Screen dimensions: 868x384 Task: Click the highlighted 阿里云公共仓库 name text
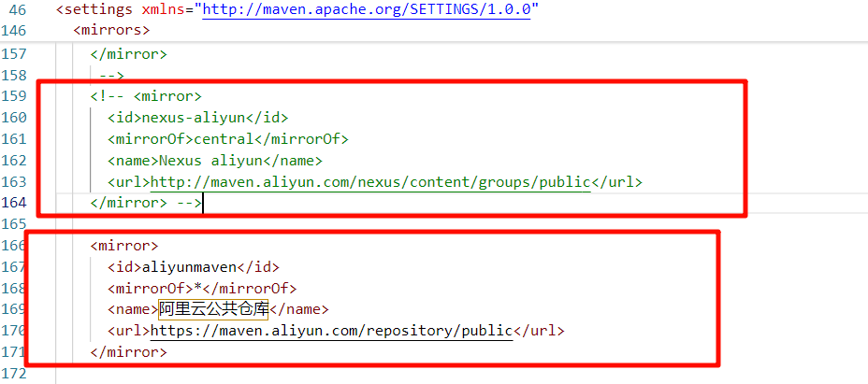point(213,309)
